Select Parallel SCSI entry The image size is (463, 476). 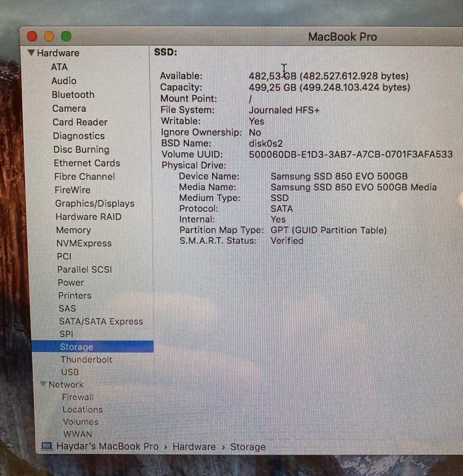[x=84, y=269]
